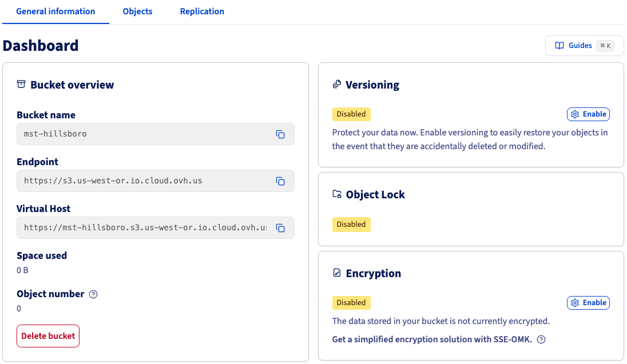
Task: Click the Encryption Disabled status badge
Action: click(351, 303)
